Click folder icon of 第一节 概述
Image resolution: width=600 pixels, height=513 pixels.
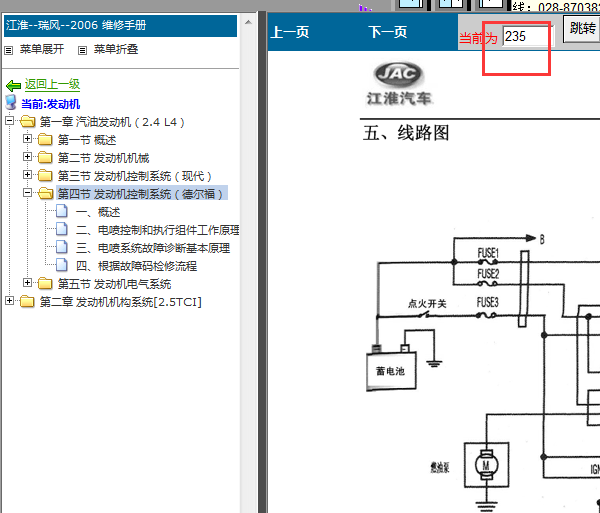click(45, 140)
